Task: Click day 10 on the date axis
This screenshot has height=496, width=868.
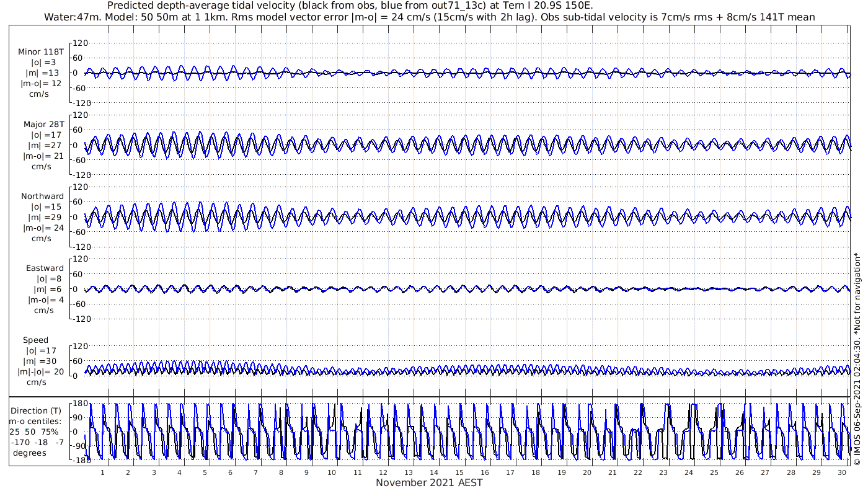Action: pyautogui.click(x=332, y=472)
